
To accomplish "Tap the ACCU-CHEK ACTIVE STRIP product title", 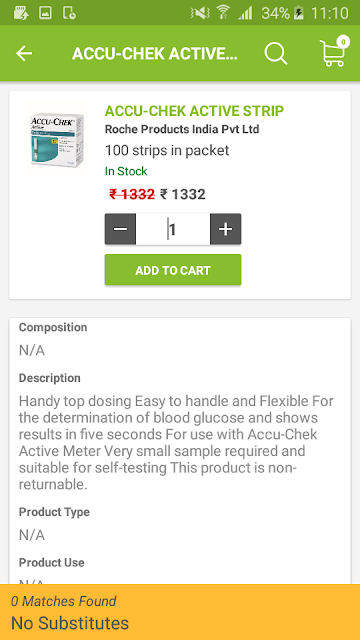I will coord(194,111).
